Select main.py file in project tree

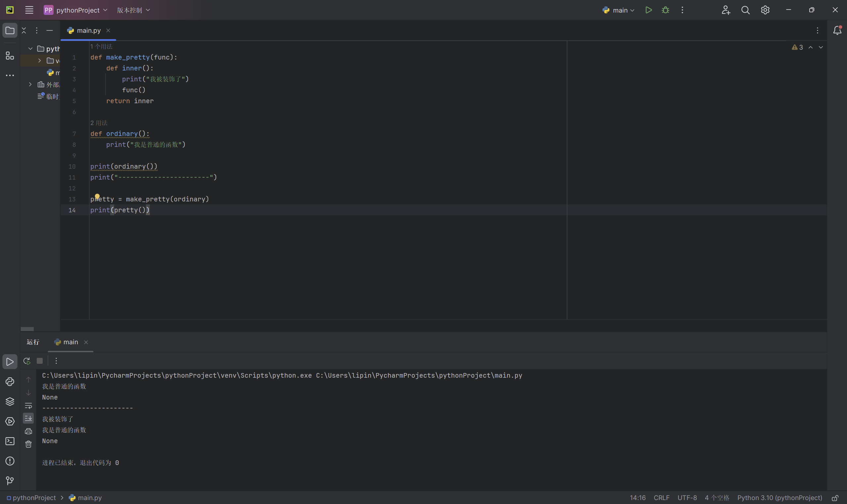[53, 72]
